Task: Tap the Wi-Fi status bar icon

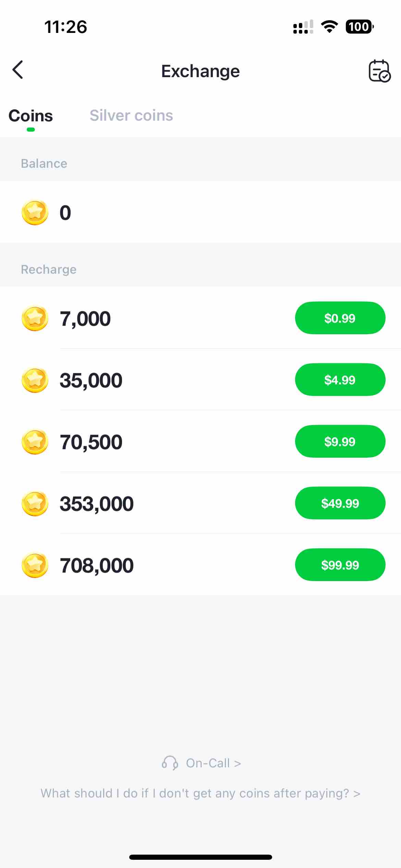Action: point(329,27)
